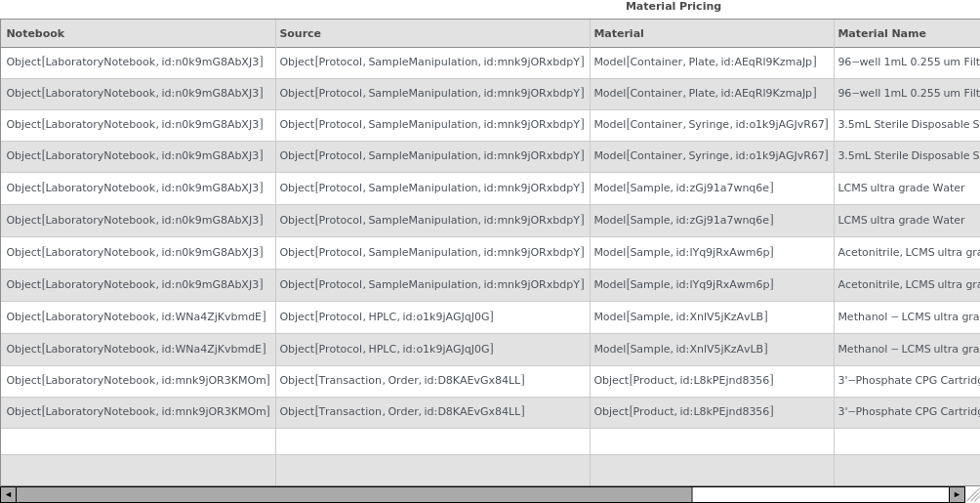Click the Material Pricing table title
980x503 pixels.
click(x=674, y=7)
